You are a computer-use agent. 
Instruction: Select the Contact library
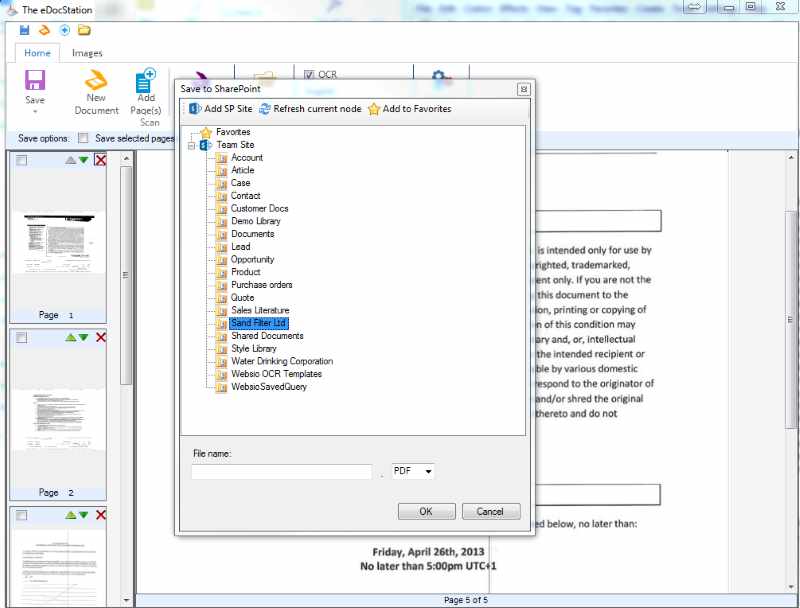pyautogui.click(x=245, y=196)
